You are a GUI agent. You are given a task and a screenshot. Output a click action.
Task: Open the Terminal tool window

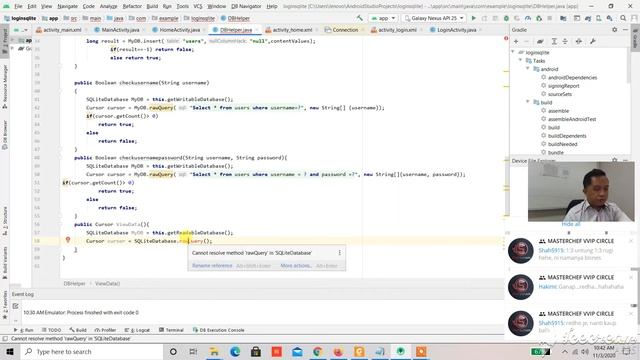click(x=171, y=330)
